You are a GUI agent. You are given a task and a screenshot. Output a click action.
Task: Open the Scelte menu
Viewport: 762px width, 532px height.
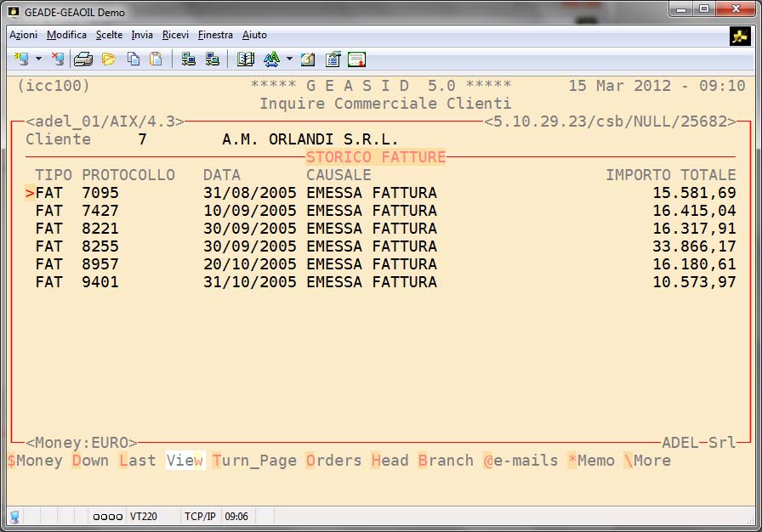coord(109,35)
